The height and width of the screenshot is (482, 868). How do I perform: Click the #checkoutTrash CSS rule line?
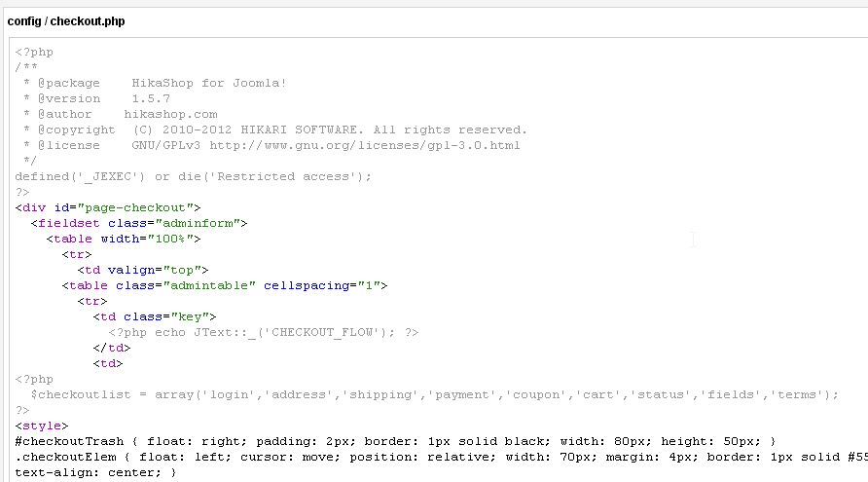(x=395, y=441)
